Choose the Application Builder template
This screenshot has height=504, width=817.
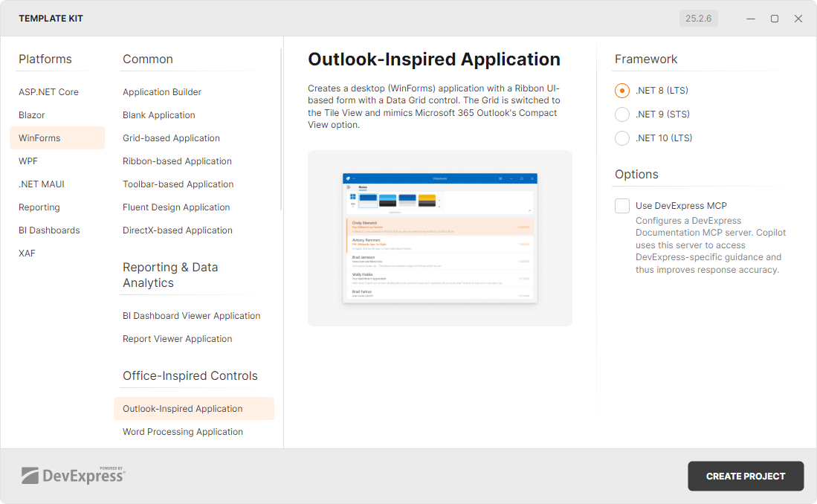pyautogui.click(x=162, y=91)
